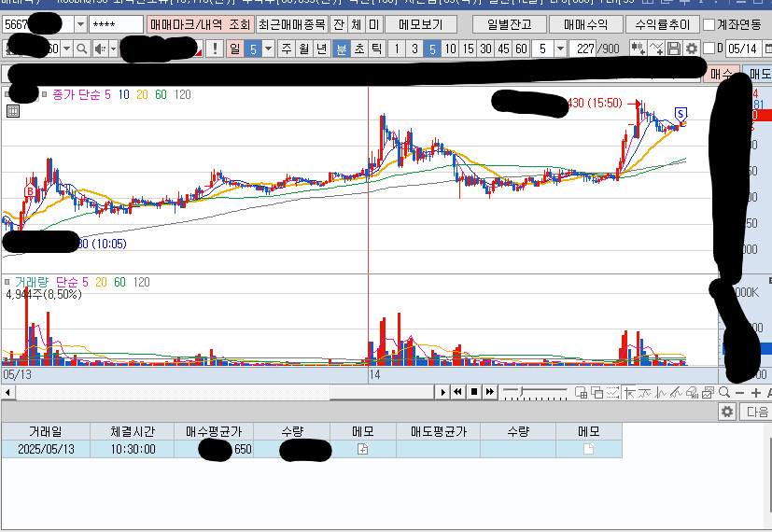Expand the minute interval dropdown after 60

tap(560, 49)
